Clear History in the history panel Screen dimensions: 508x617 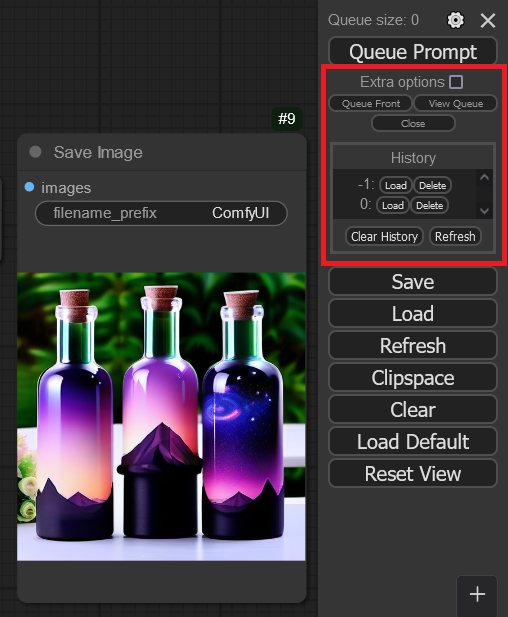[x=384, y=236]
